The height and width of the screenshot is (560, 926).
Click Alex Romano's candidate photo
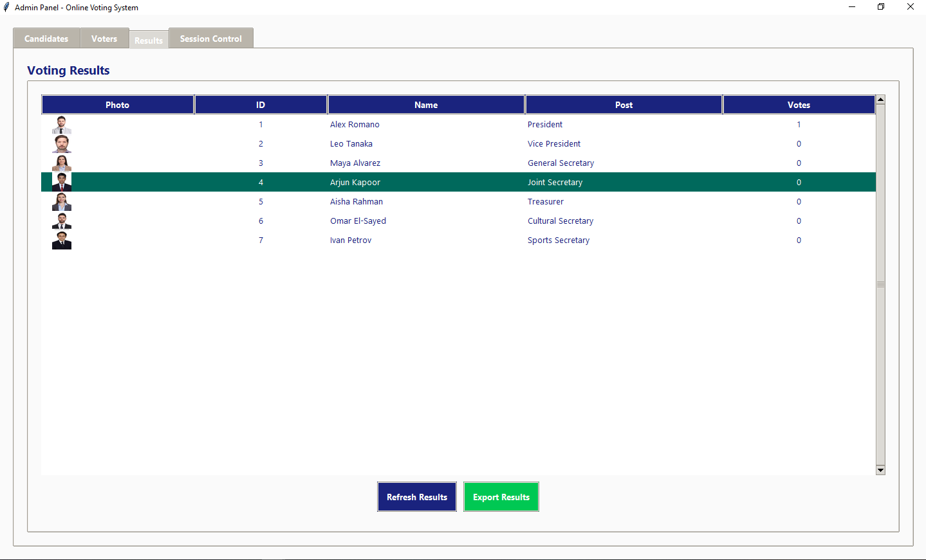61,124
